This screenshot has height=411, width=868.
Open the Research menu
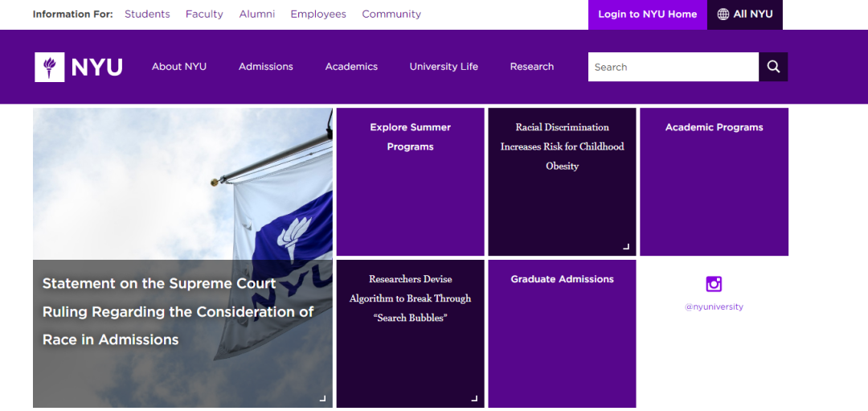click(x=532, y=67)
